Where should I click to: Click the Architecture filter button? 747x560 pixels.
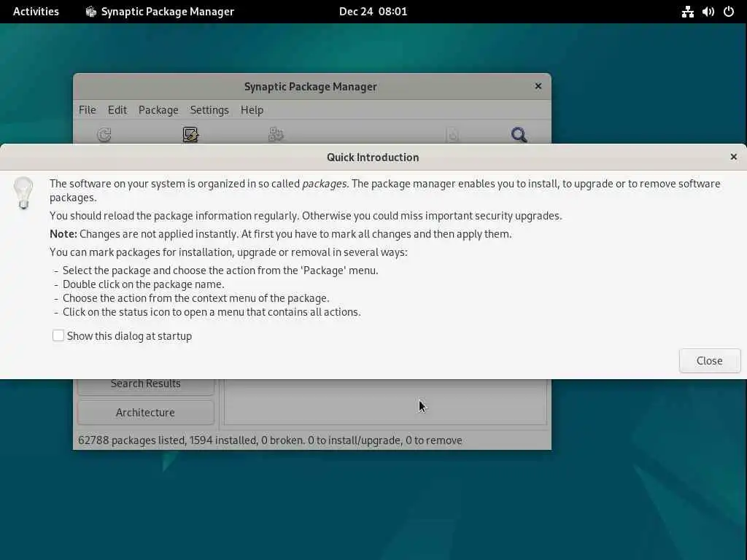coord(146,413)
